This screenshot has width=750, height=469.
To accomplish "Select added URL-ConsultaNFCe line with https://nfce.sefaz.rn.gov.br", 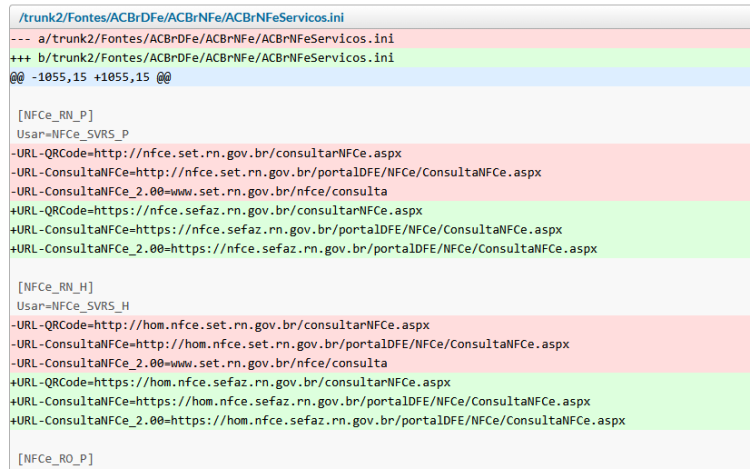I will point(380,229).
